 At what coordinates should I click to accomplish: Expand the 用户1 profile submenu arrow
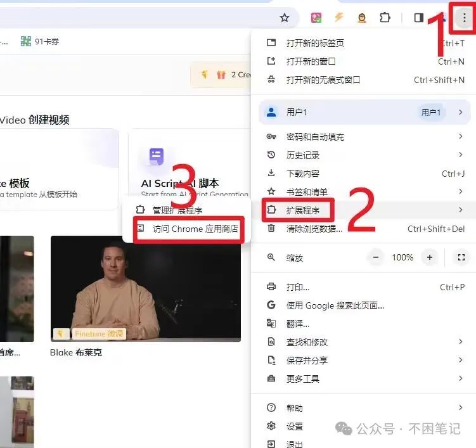[x=461, y=112]
